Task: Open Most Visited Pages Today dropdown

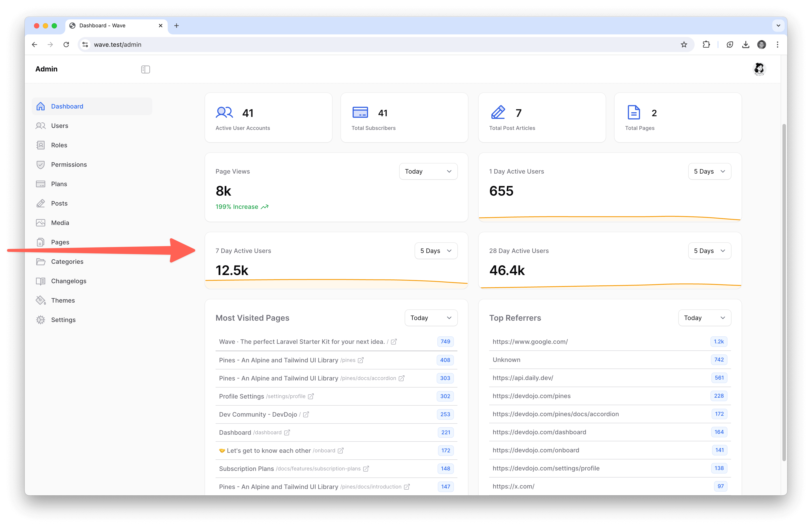Action: pyautogui.click(x=431, y=318)
